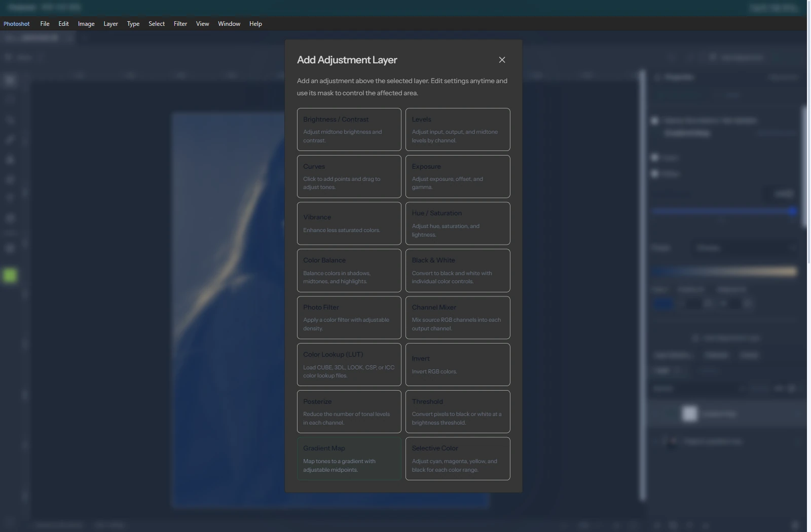The image size is (811, 532).
Task: Add a Hue / Saturation adjustment
Action: tap(458, 223)
